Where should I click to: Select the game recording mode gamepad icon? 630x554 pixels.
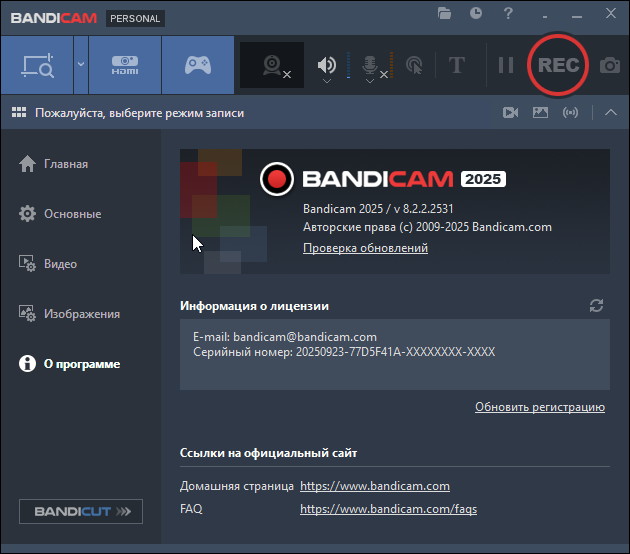pyautogui.click(x=198, y=66)
